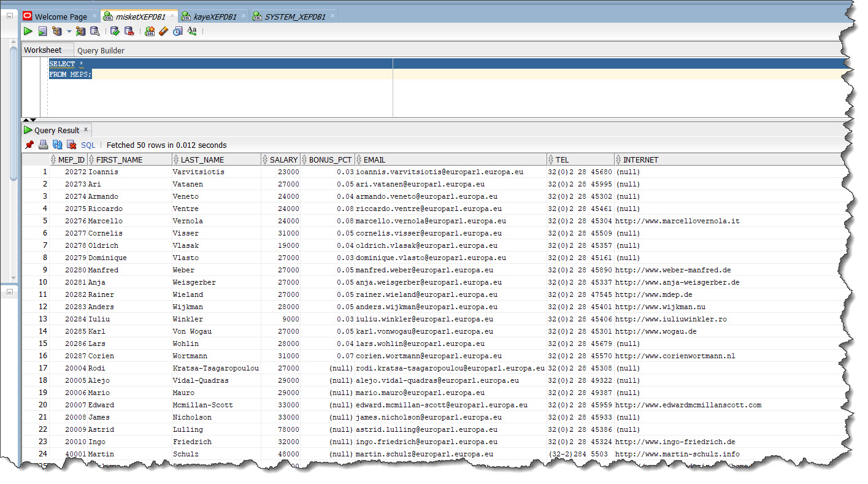Close the Welcome Page tab

[x=94, y=16]
